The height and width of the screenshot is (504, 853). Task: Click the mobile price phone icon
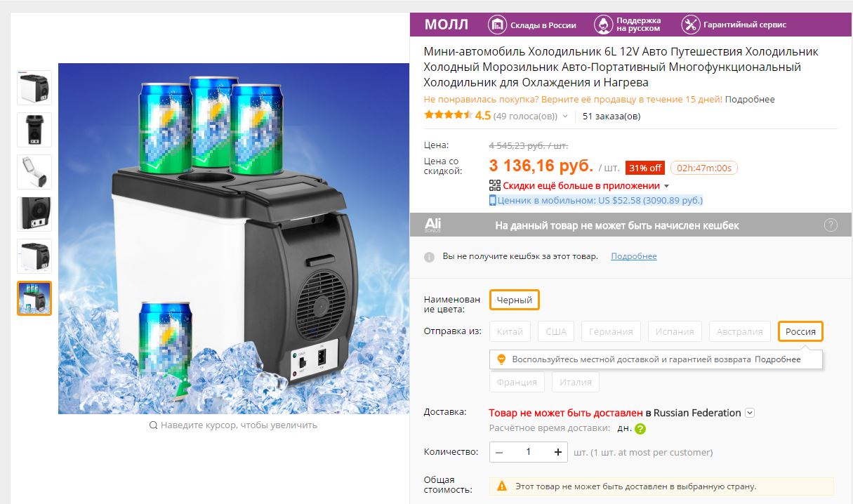493,200
